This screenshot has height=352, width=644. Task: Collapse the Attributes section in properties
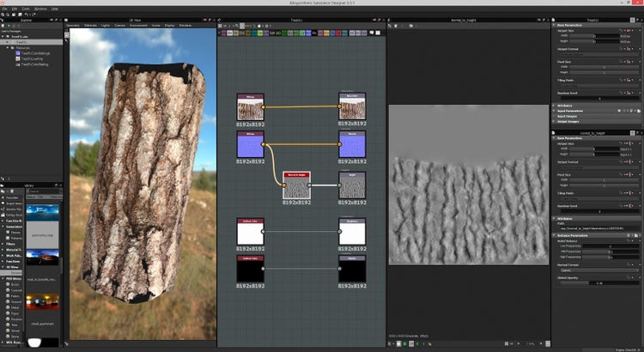coord(566,219)
